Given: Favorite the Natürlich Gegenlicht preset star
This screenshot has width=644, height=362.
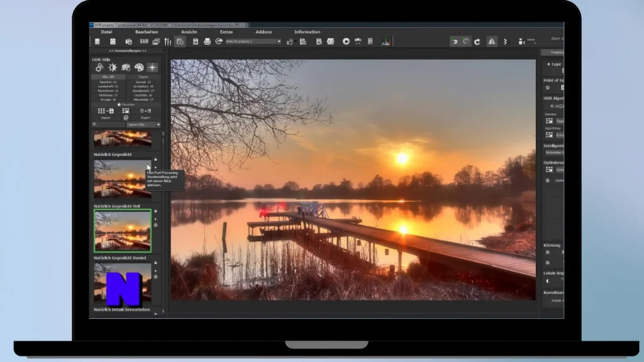Looking at the screenshot, I should (x=156, y=160).
